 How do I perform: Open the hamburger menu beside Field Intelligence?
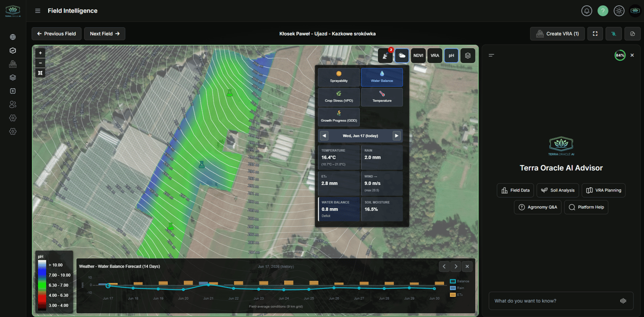(38, 11)
